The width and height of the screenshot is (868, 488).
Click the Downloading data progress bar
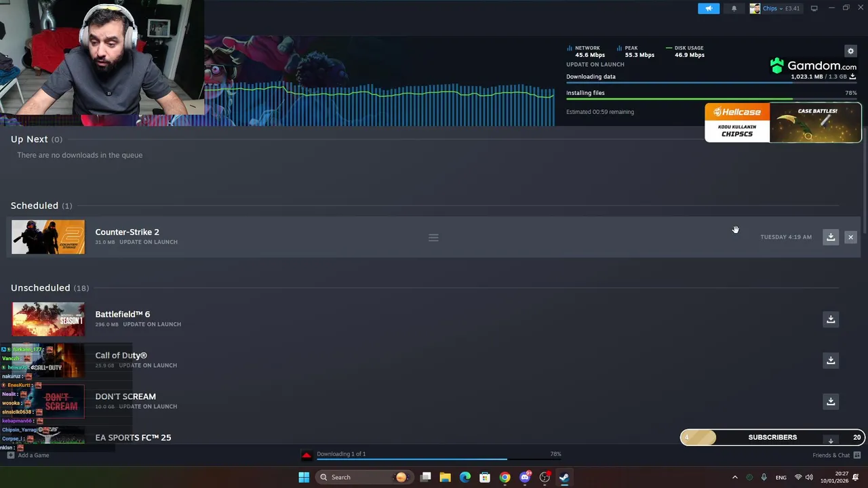tap(711, 82)
